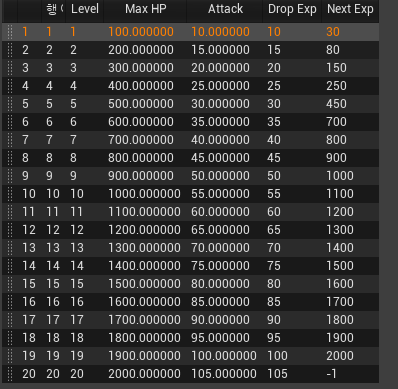Grab the drag handle of row 10
Screen dimensions: 398x389
(10, 194)
